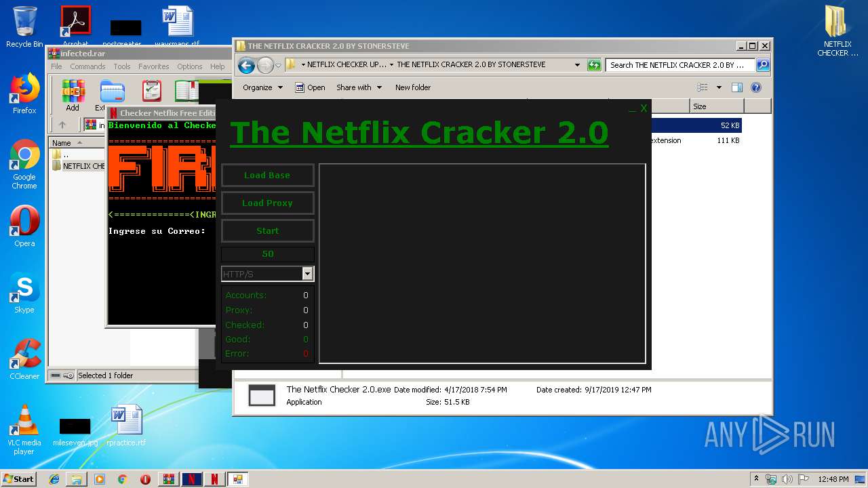Viewport: 868px width, 488px height.
Task: Show hidden system tray icons
Action: tap(756, 479)
